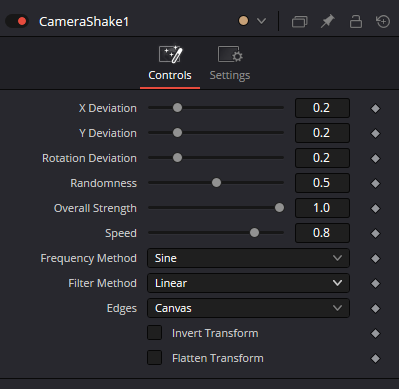The height and width of the screenshot is (389, 399).
Task: Add keyframe for X Deviation
Action: [375, 108]
